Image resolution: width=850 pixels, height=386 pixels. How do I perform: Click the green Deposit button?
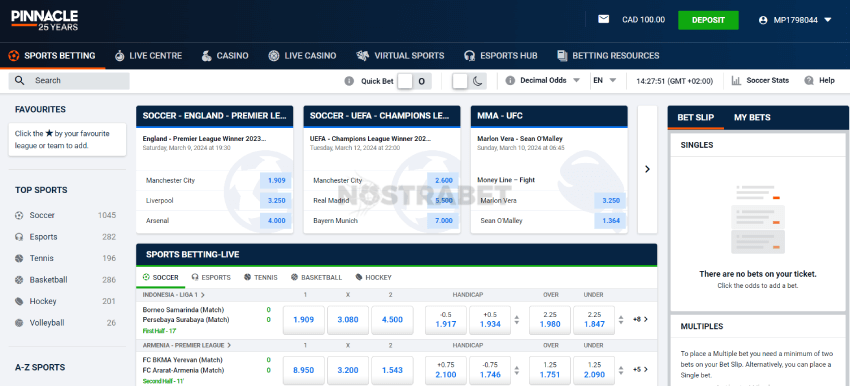pos(708,20)
